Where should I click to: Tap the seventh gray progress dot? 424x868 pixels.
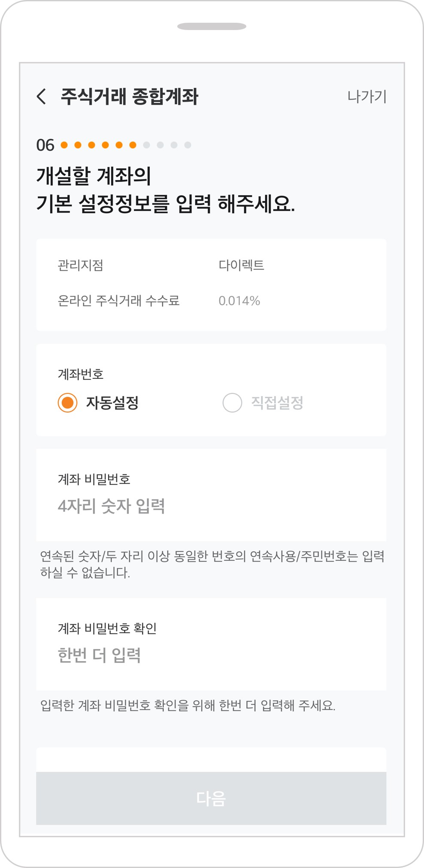[x=146, y=145]
